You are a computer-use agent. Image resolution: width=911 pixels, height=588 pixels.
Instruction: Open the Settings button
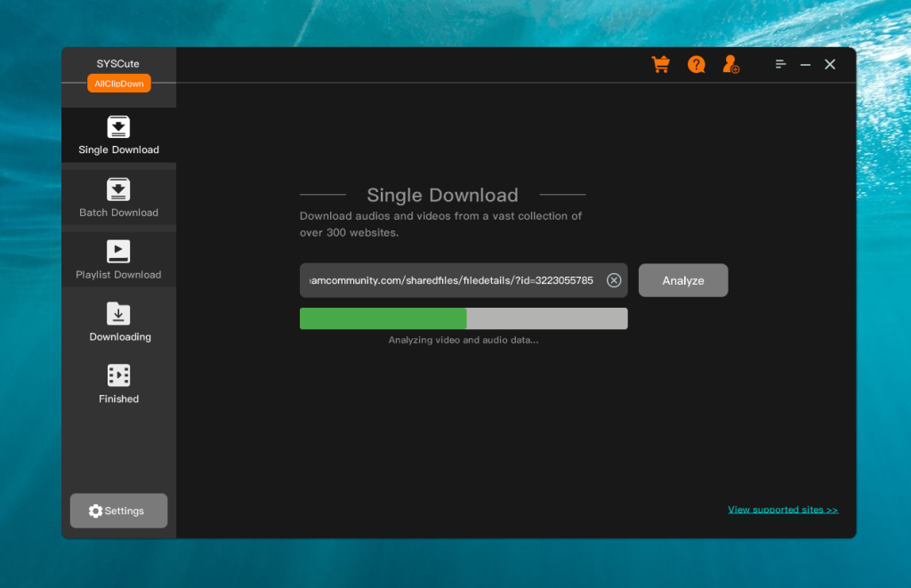[x=118, y=511]
